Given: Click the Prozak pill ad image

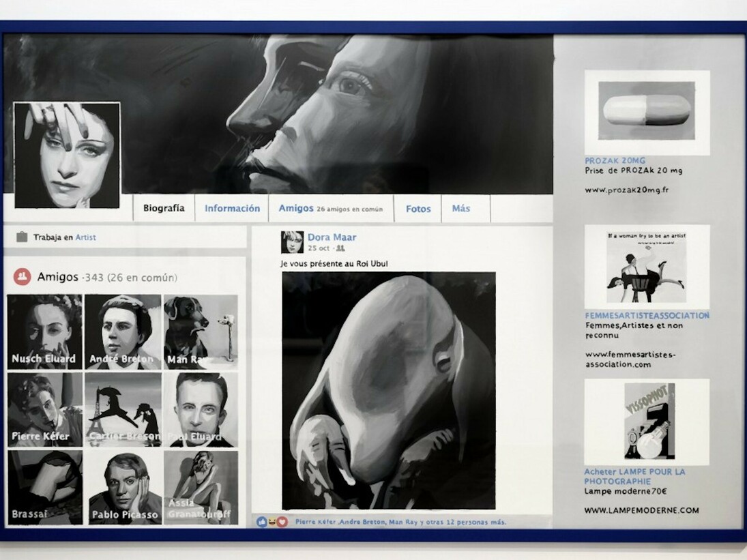Looking at the screenshot, I should click(647, 111).
